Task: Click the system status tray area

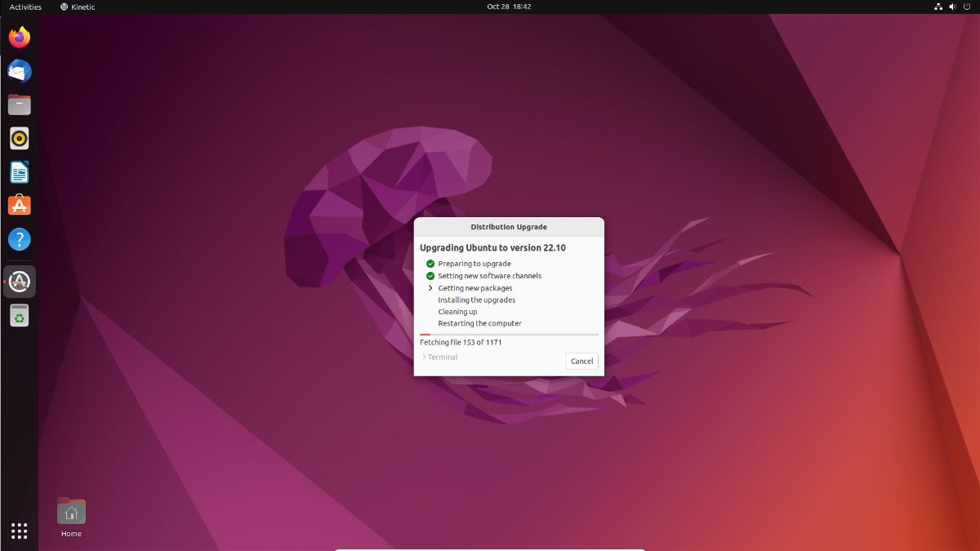Action: 952,7
